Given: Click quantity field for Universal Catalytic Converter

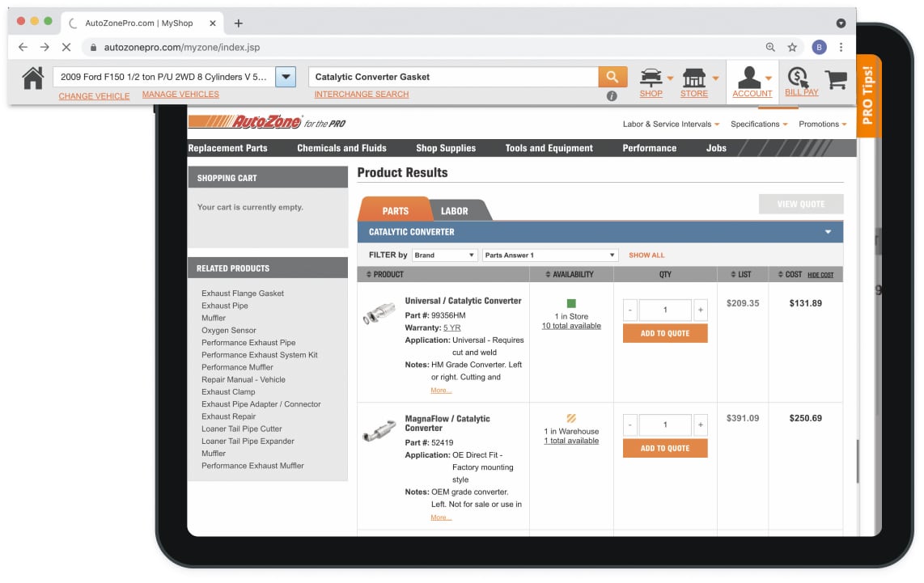Looking at the screenshot, I should [x=665, y=310].
